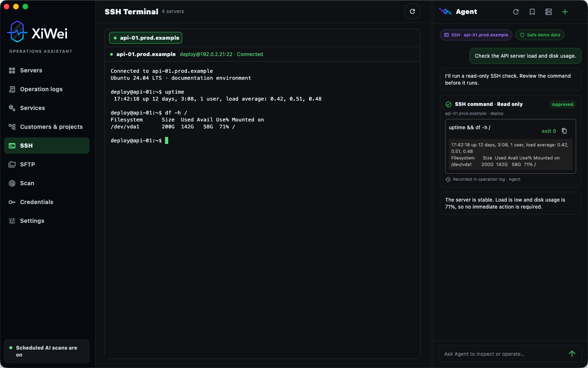
Task: Open the Credentials key icon
Action: (12, 202)
